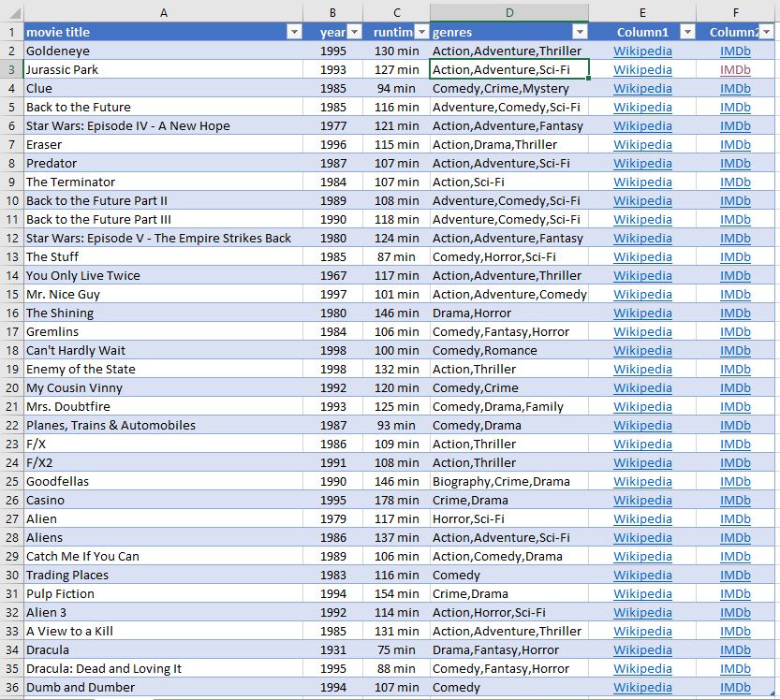Open IMDb link for Casino

tap(735, 500)
